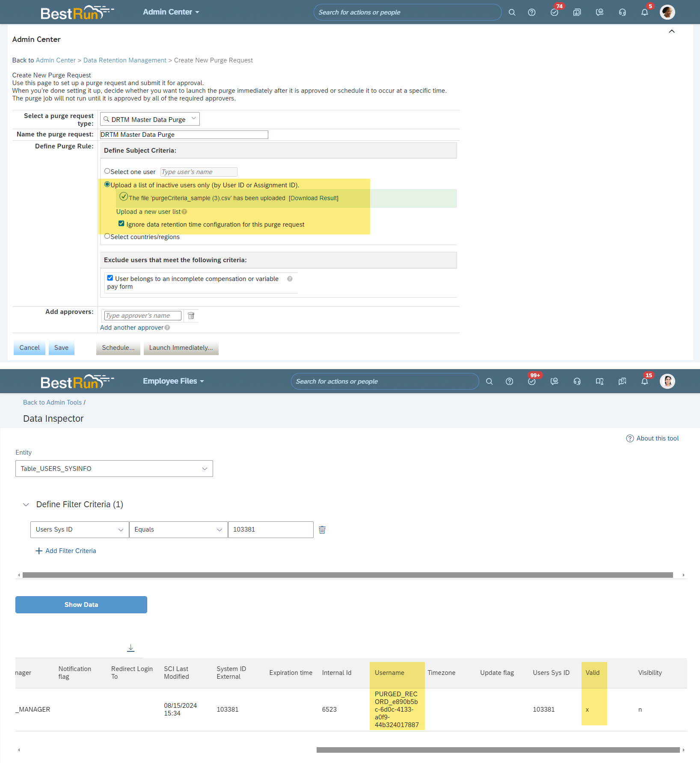
Task: Click the results table horizontal scrollbar
Action: 498,750
